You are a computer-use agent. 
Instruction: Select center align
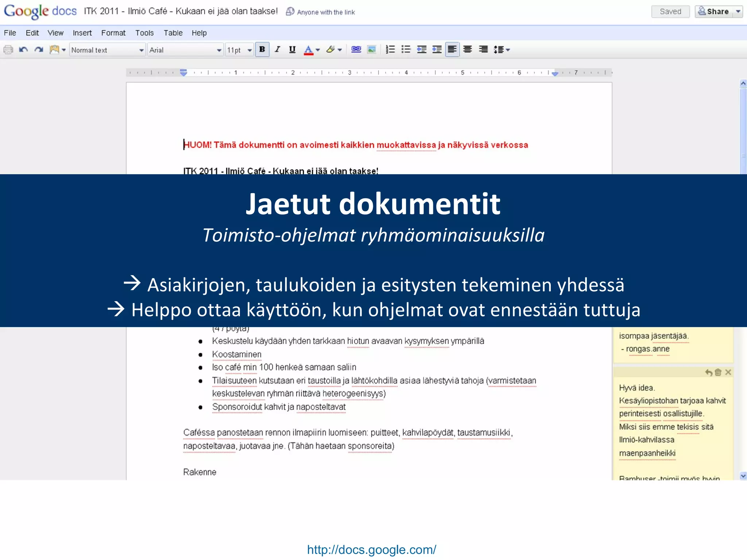point(468,50)
